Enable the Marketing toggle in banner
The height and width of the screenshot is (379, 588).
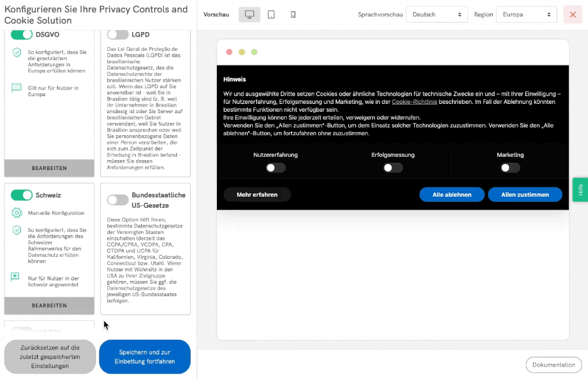pyautogui.click(x=510, y=168)
